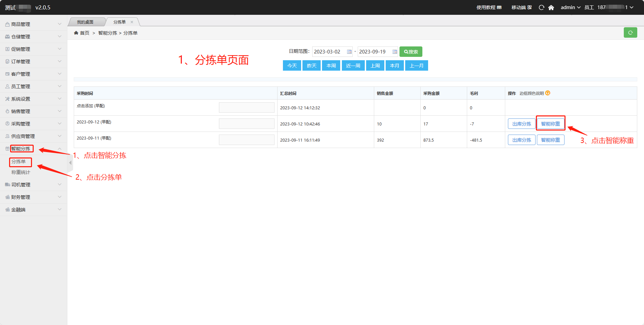Open the end date calendar icon
The height and width of the screenshot is (325, 644).
394,52
